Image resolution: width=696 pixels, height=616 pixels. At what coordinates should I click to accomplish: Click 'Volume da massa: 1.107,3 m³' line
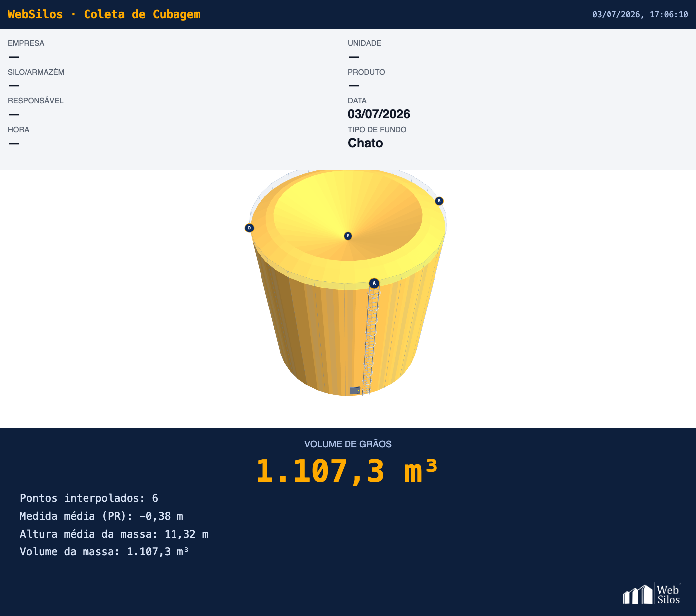pos(104,552)
